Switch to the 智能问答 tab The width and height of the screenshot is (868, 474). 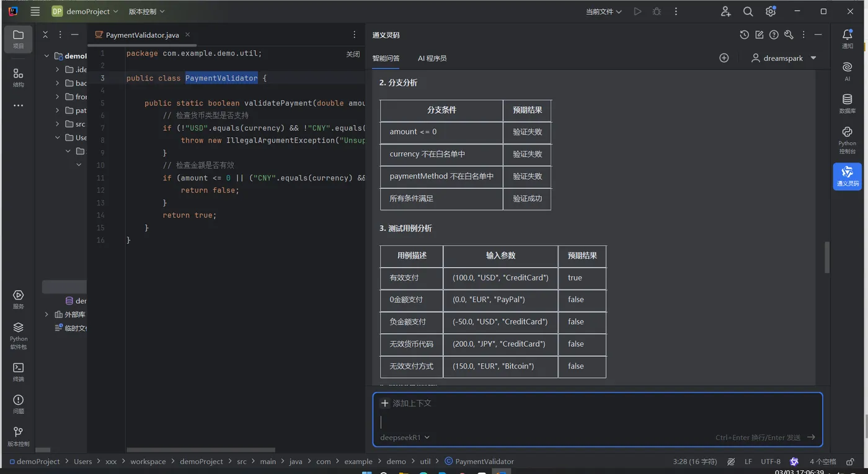pyautogui.click(x=386, y=58)
